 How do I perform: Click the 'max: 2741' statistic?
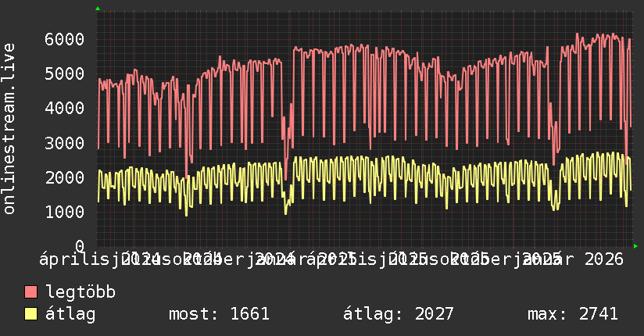tap(573, 314)
